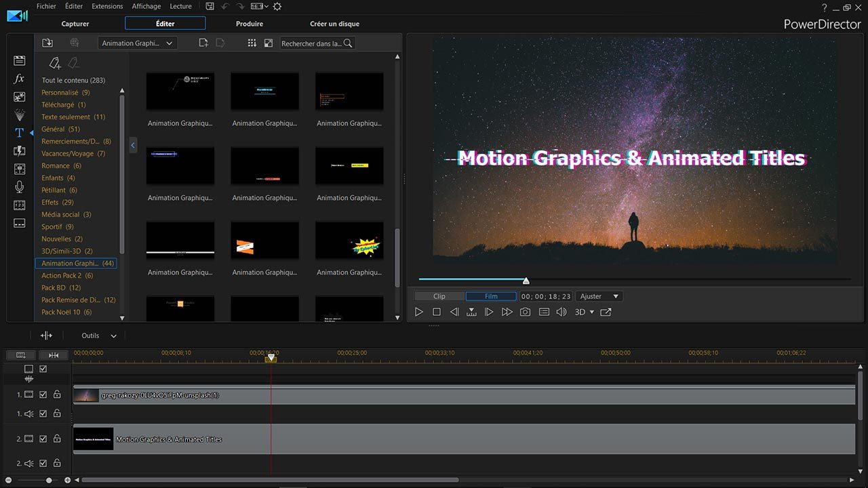Fast forward the preview

tap(507, 312)
